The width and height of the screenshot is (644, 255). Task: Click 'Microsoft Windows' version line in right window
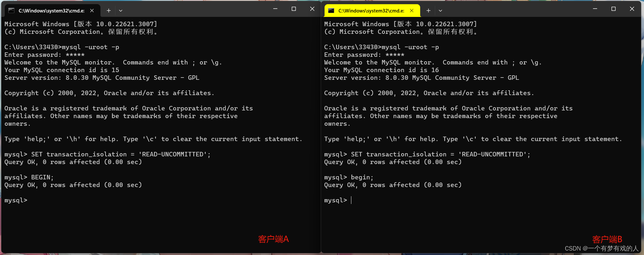pyautogui.click(x=401, y=24)
